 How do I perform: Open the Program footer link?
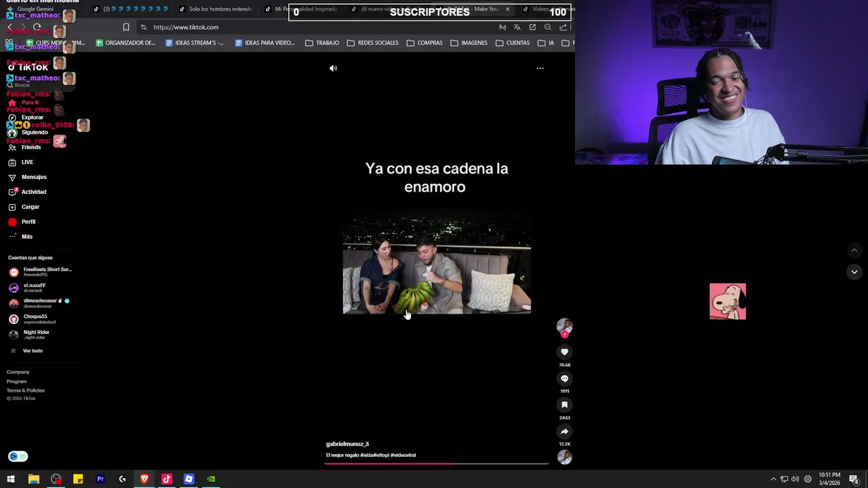[x=17, y=382]
